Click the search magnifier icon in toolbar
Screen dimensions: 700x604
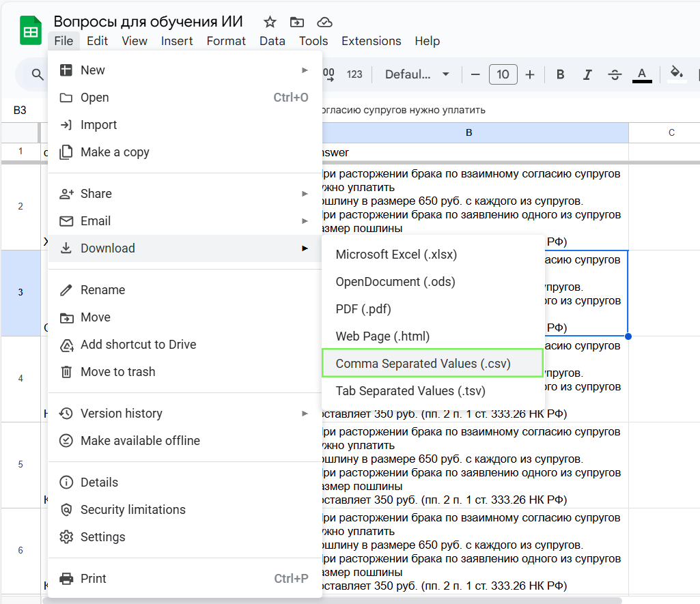(x=38, y=74)
